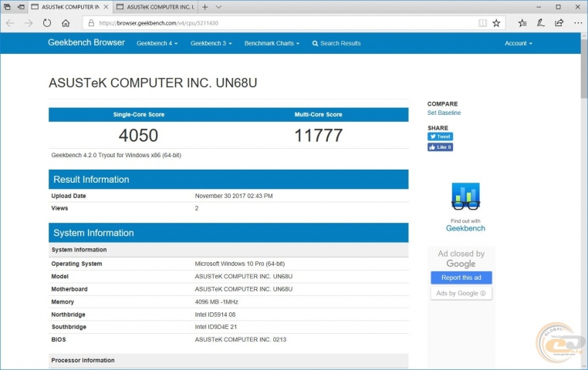Click the Geekbench 4.2.0 Tryout version text
This screenshot has width=588, height=370.
click(117, 155)
